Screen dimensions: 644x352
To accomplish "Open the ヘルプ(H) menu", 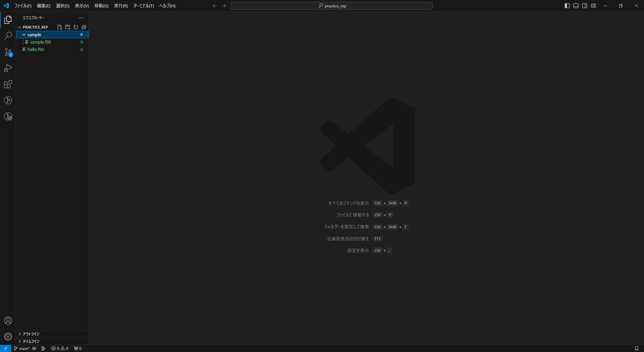I will coord(167,6).
